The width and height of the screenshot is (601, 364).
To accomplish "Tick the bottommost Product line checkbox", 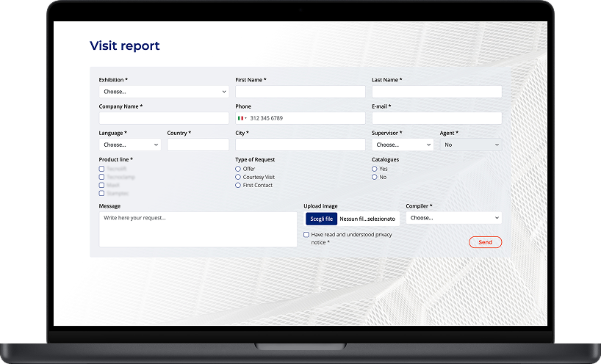I will click(x=101, y=193).
